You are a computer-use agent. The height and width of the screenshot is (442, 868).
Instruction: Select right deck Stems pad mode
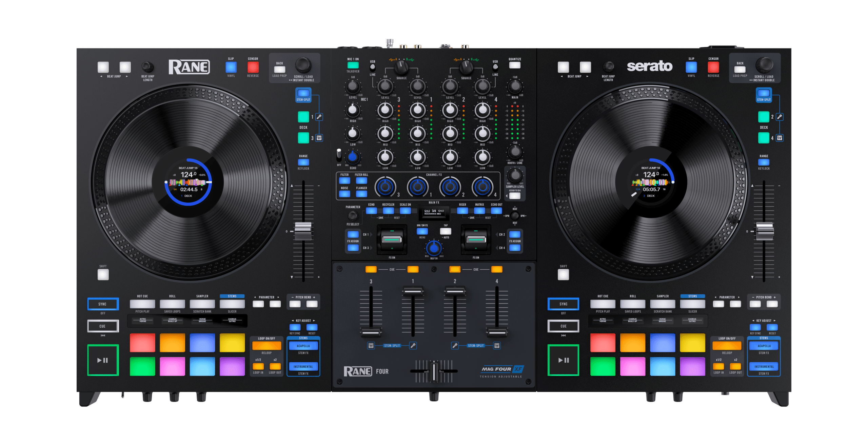[x=693, y=304]
